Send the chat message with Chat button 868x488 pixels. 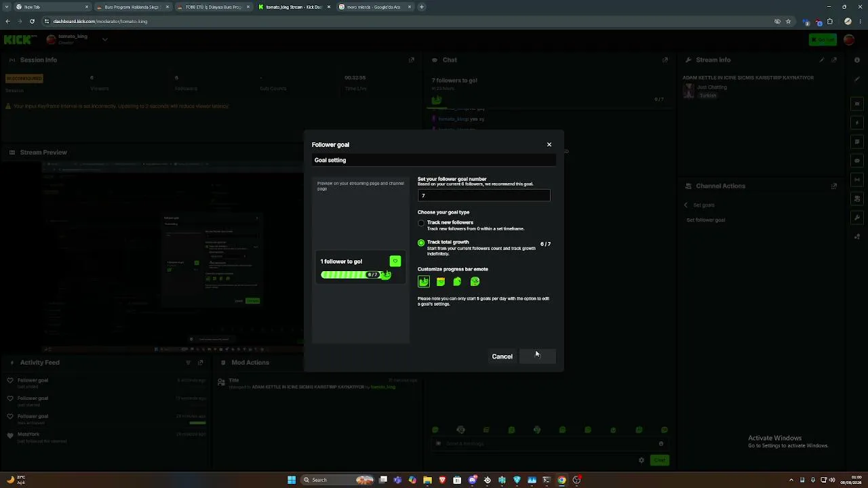click(659, 460)
